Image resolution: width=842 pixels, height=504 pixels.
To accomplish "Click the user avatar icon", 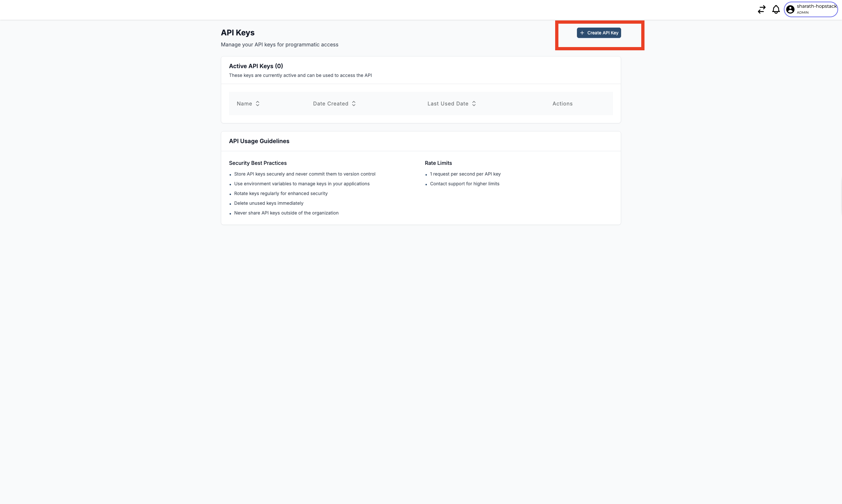I will tap(790, 9).
